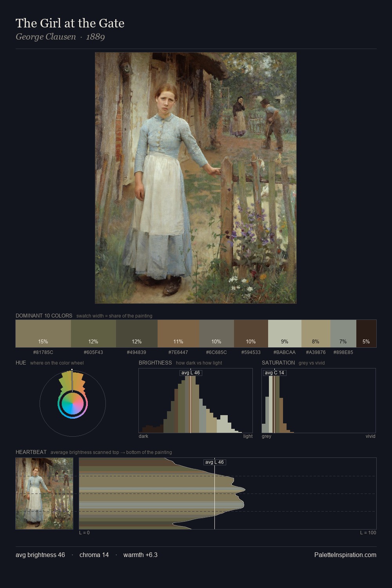Click the 'L = 100' axis label

pos(368,533)
